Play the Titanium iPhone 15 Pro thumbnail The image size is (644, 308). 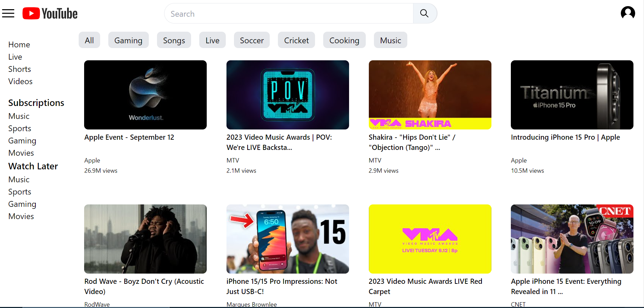[572, 95]
